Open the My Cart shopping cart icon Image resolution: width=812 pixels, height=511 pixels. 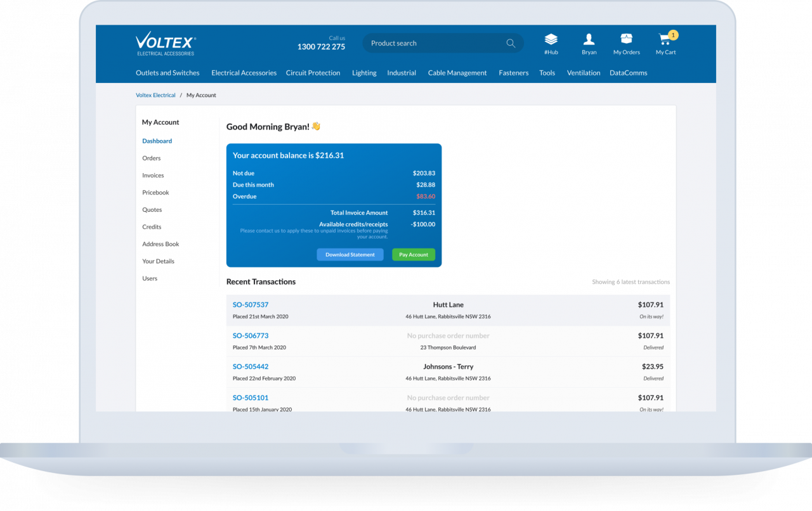[665, 39]
